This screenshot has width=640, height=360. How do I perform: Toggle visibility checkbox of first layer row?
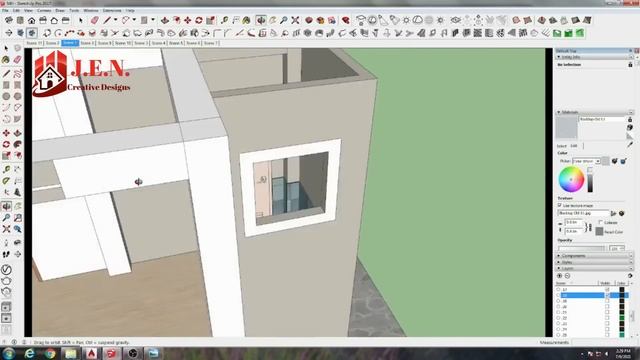pyautogui.click(x=607, y=289)
